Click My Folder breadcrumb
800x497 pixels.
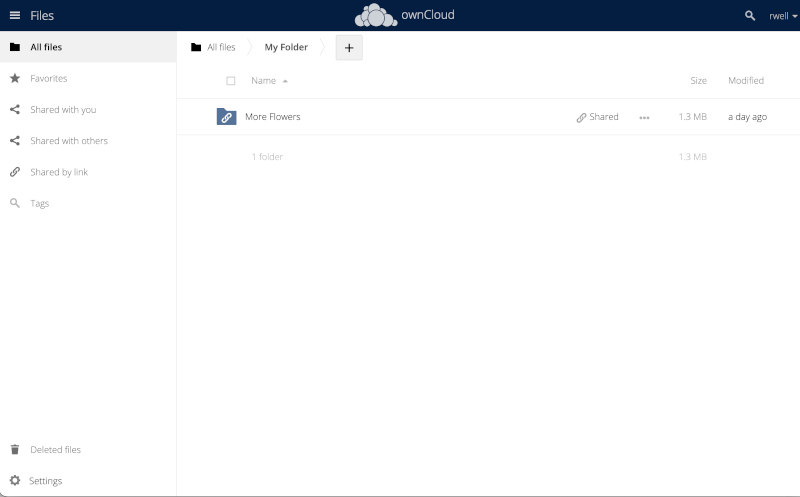click(286, 47)
